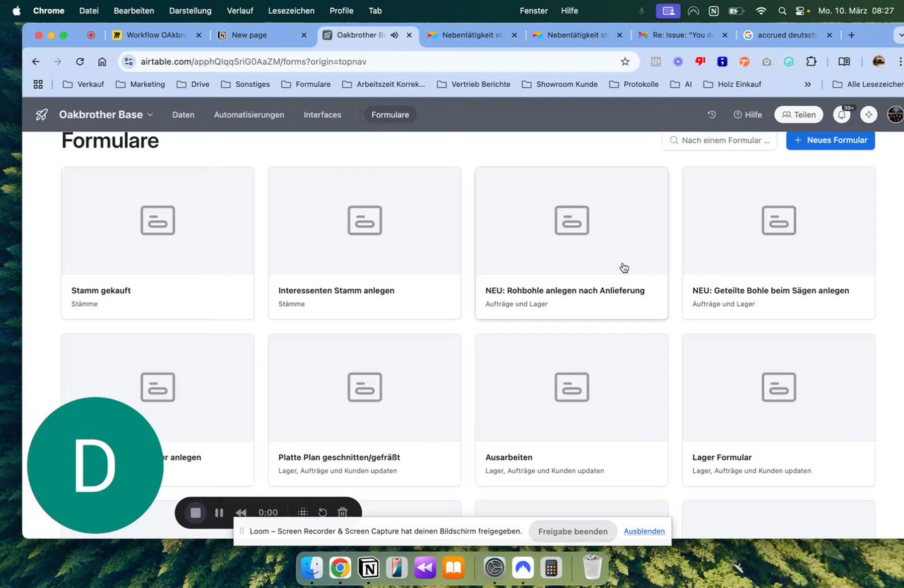904x588 pixels.
Task: Open macOS Control Center
Action: 802,11
